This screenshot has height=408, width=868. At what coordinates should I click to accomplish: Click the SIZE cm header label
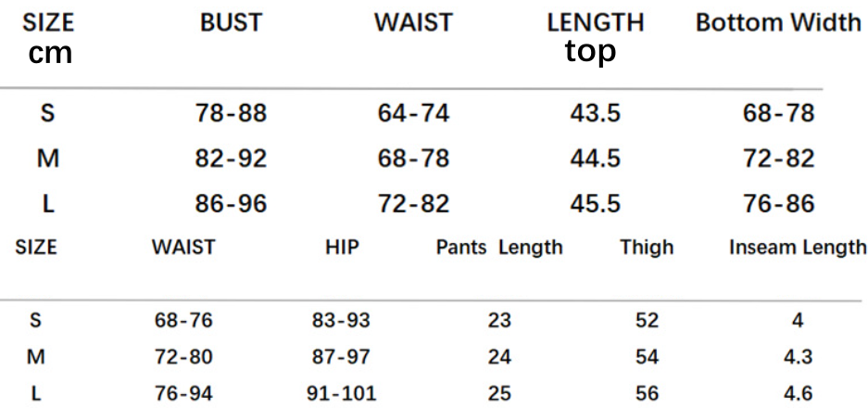[x=49, y=37]
